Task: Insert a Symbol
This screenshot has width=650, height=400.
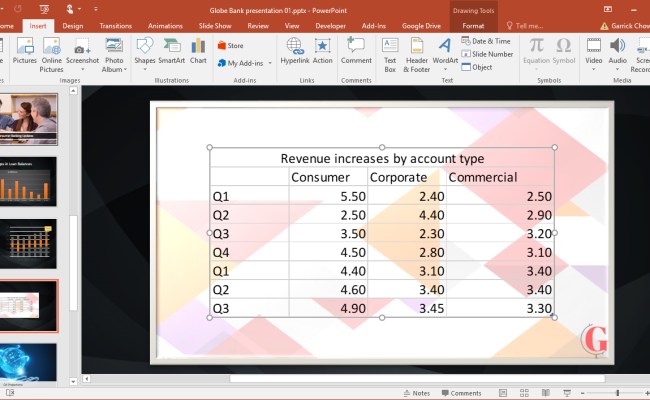Action: (564, 51)
